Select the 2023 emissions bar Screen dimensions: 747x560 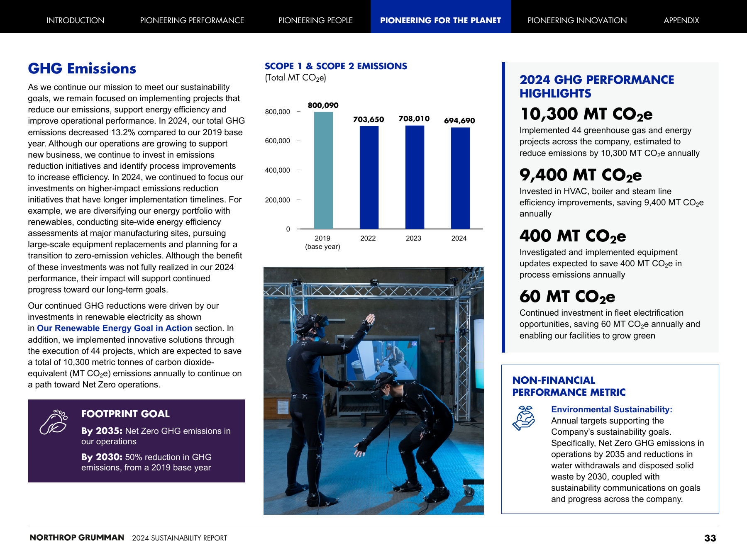[415, 177]
